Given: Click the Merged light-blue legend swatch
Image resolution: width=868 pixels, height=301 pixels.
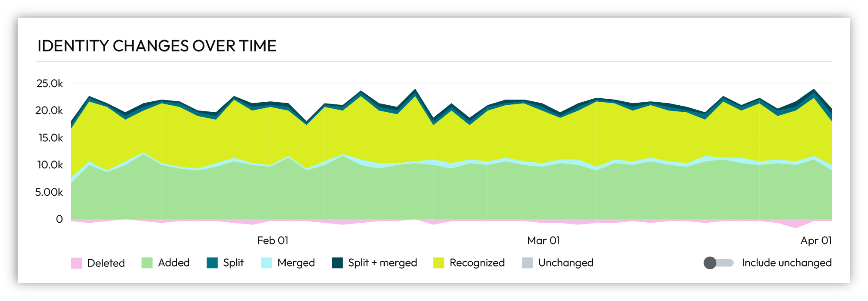Looking at the screenshot, I should point(267,263).
